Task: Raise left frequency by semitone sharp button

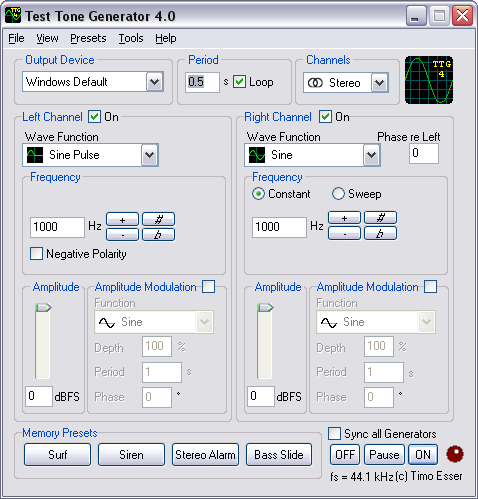Action: pyautogui.click(x=158, y=220)
